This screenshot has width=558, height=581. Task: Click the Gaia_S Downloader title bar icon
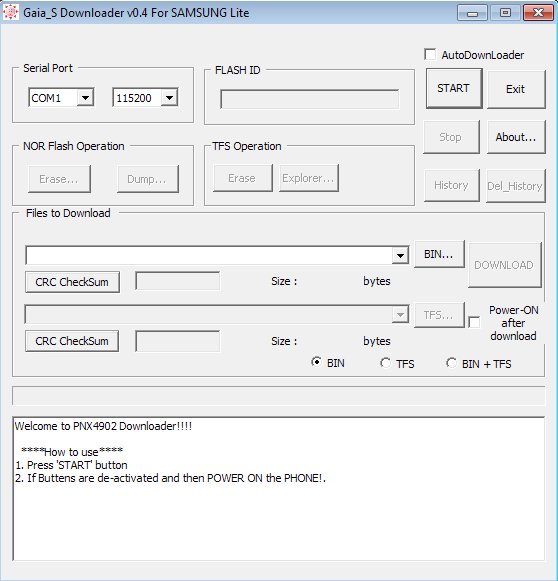pyautogui.click(x=10, y=12)
